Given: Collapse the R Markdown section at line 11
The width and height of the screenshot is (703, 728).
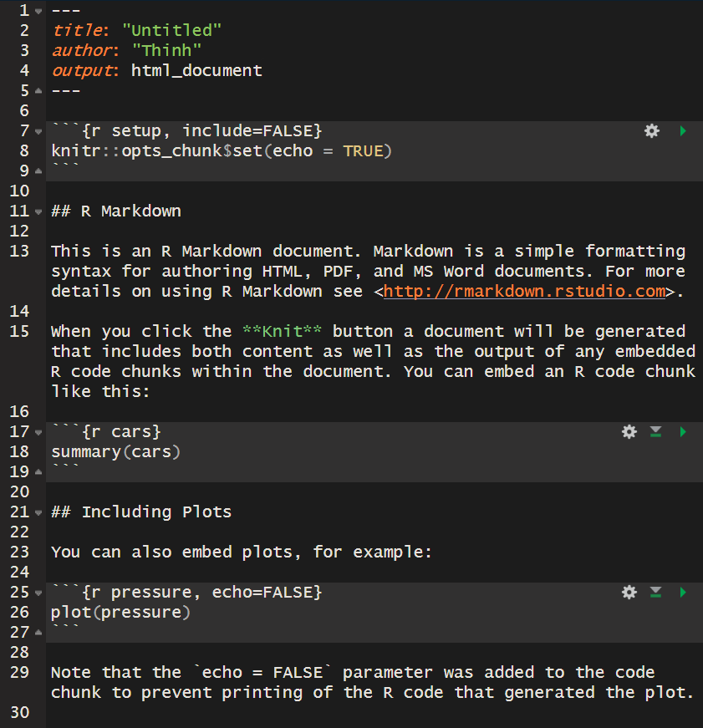Looking at the screenshot, I should pyautogui.click(x=38, y=211).
